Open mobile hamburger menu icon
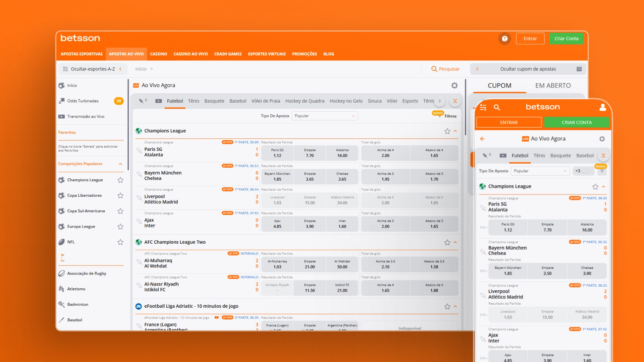 pos(483,107)
